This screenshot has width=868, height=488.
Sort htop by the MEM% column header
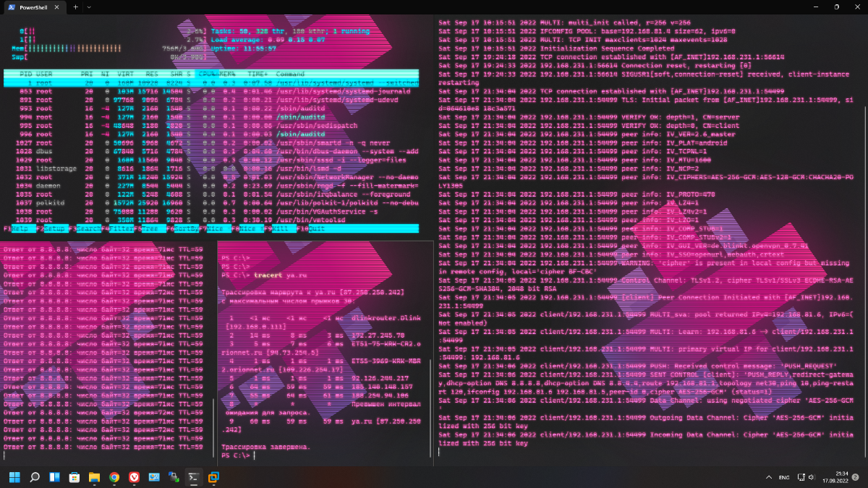pos(228,74)
